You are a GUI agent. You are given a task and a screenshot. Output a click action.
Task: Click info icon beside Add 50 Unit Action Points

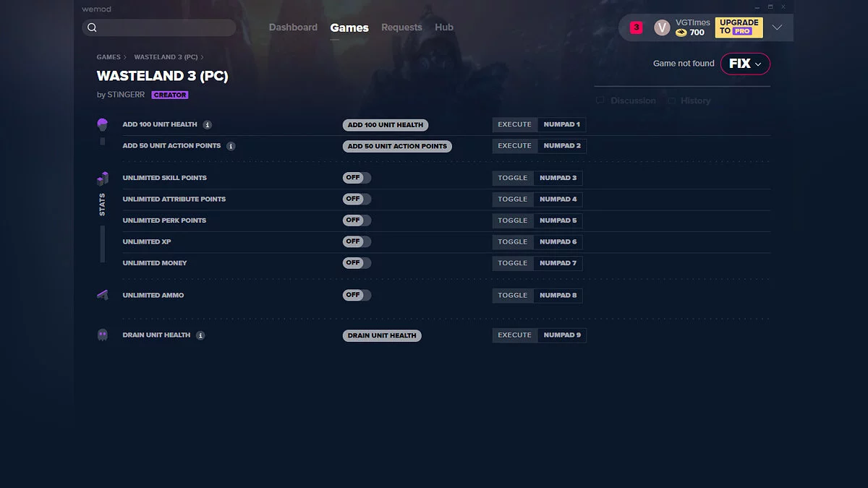point(231,146)
